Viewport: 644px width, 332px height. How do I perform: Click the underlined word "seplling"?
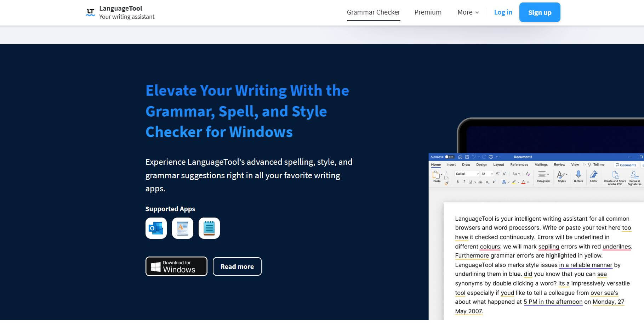tap(549, 247)
